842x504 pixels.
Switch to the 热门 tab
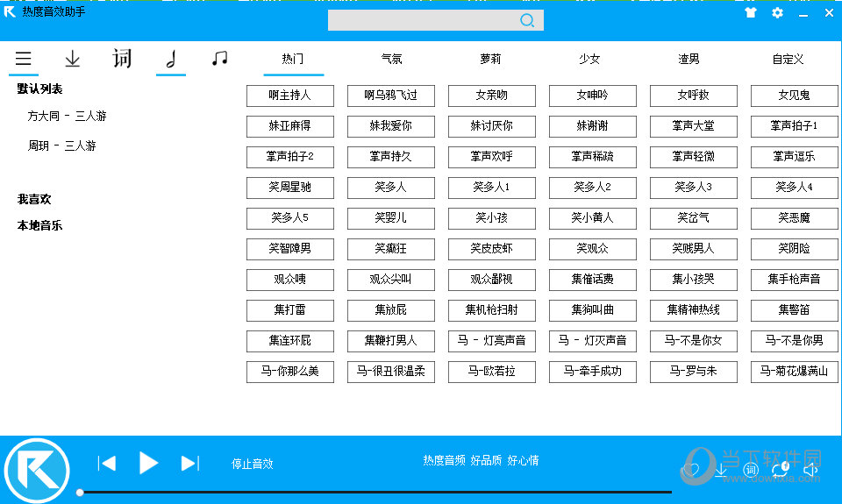(293, 59)
